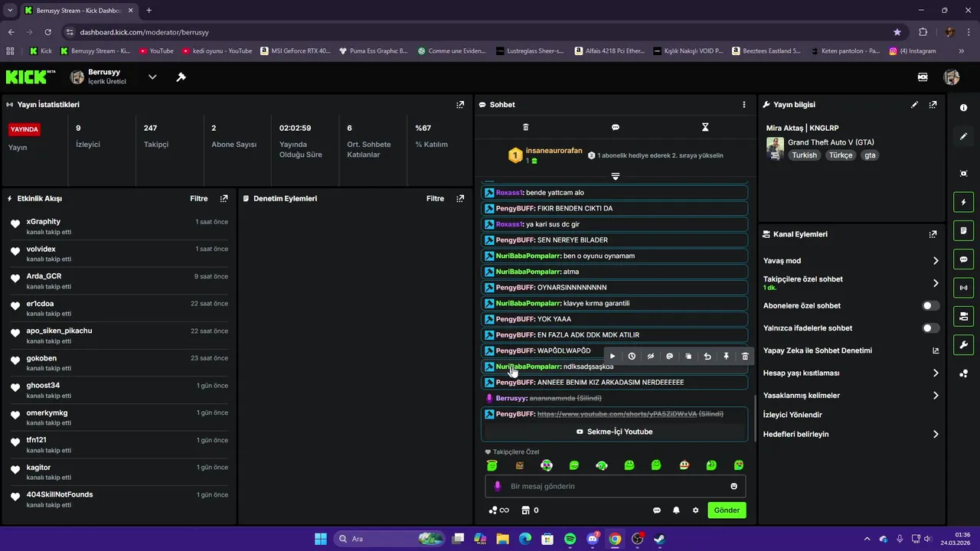Screen dimensions: 980x551
Task: Toggle Yalnızca ifadelerle sohbet switch
Action: pos(930,328)
